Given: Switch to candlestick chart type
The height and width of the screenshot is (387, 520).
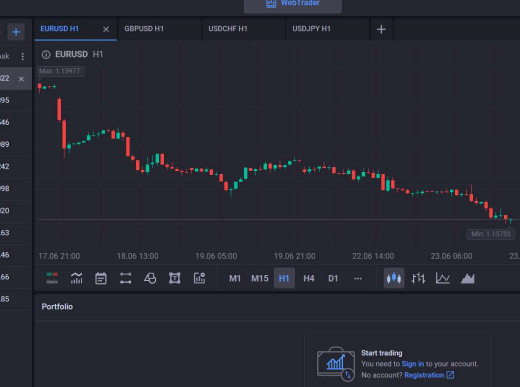Looking at the screenshot, I should [x=394, y=278].
